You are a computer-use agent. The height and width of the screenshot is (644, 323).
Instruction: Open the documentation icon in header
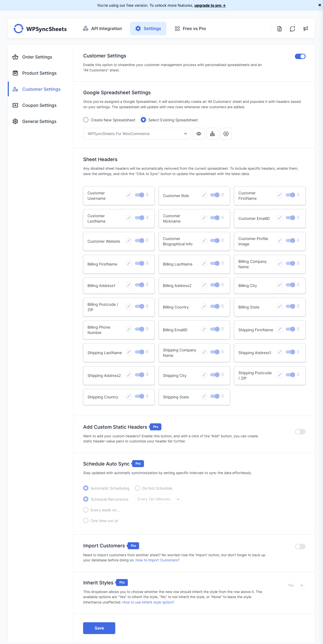tap(279, 29)
